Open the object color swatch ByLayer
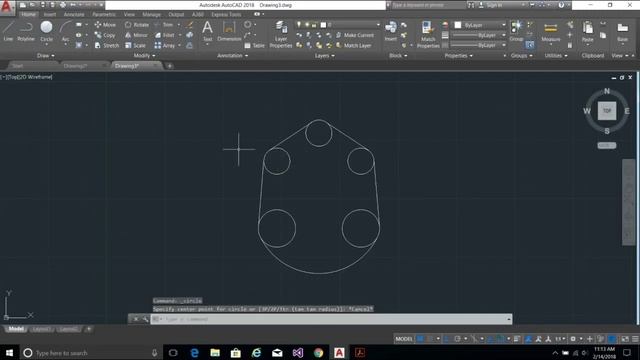 coord(458,25)
